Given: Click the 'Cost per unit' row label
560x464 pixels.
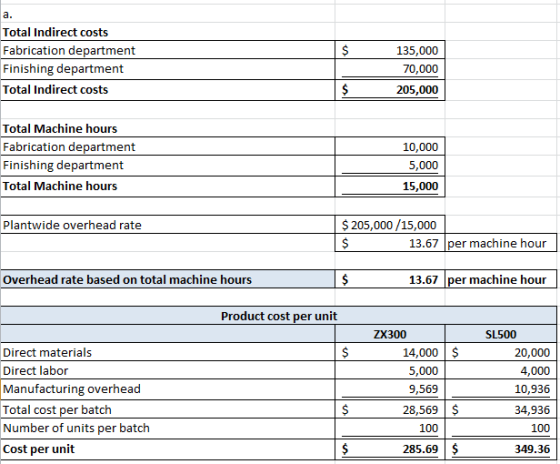Looking at the screenshot, I should click(39, 449).
